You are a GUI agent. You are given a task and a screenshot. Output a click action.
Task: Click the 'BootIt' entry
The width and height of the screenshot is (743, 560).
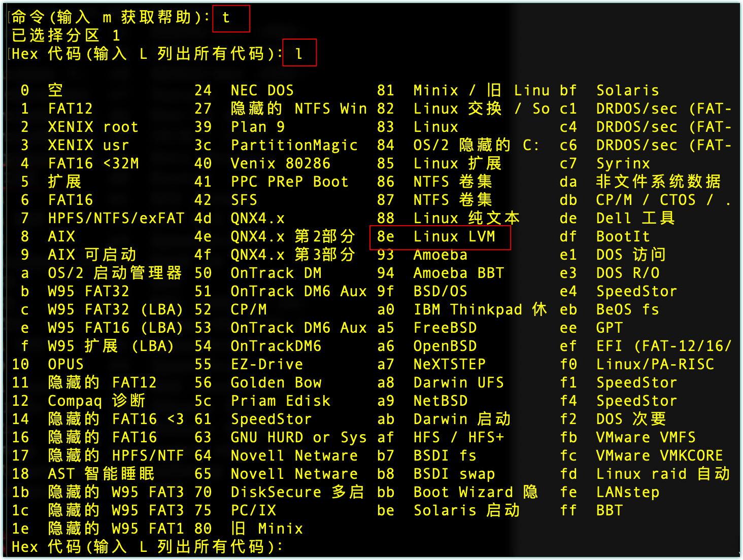[x=623, y=236]
